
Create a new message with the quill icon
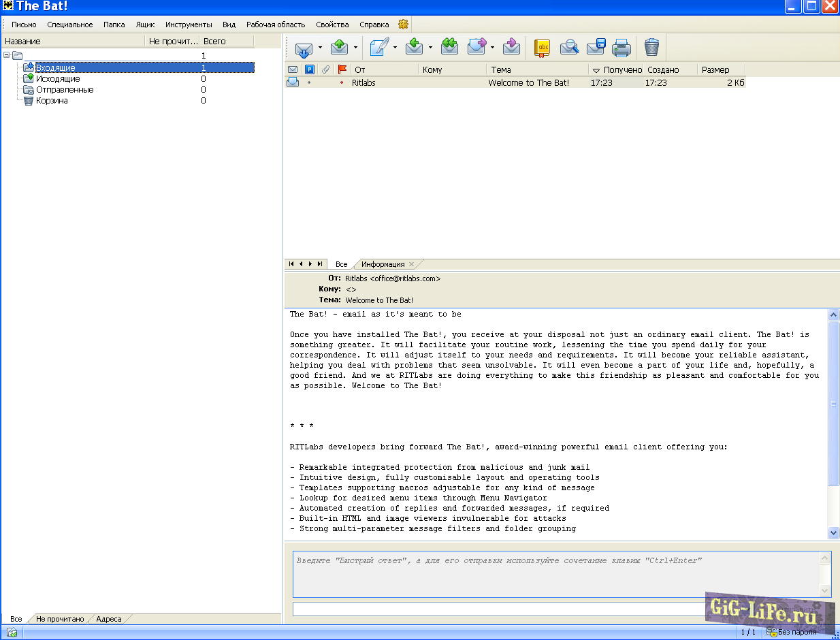[x=378, y=48]
